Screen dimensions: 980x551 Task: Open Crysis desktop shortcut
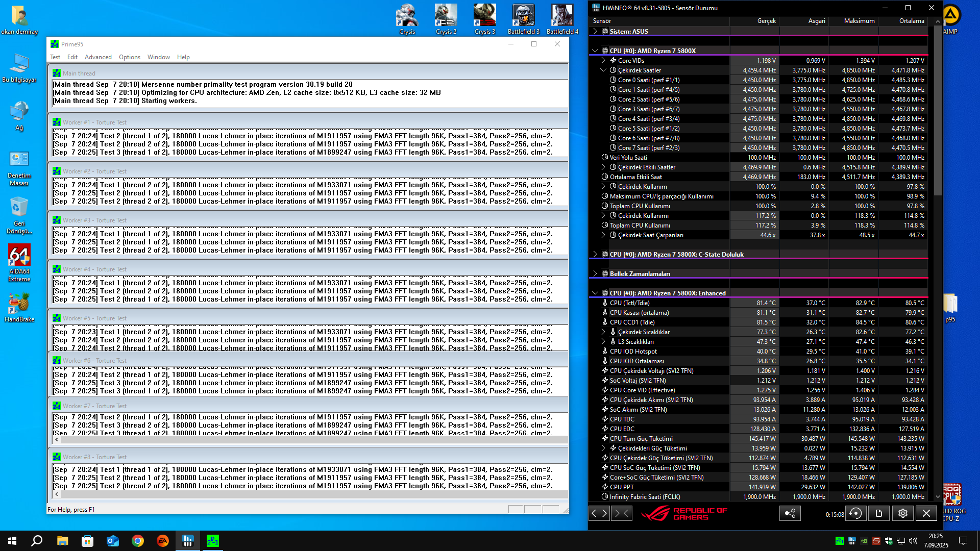(407, 19)
